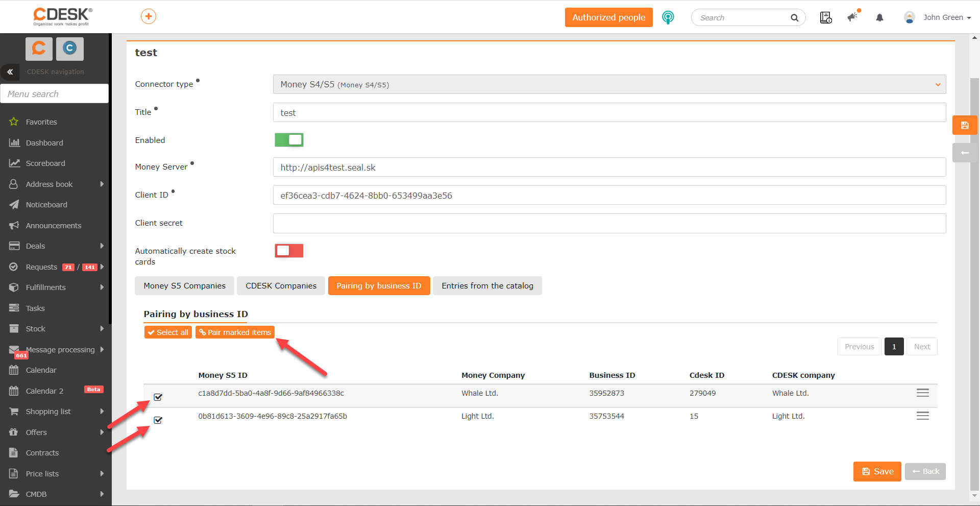Expand the Fulfillments submenu
The height and width of the screenshot is (506, 980).
click(102, 287)
